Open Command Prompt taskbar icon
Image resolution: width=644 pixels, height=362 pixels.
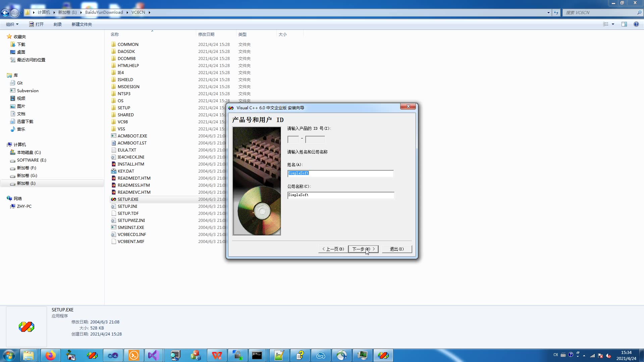coord(257,355)
